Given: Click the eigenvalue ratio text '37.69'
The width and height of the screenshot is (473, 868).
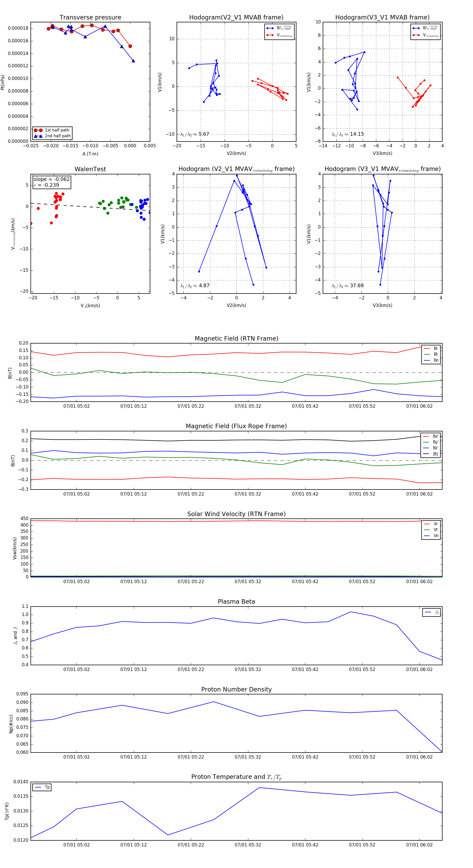Looking at the screenshot, I should [357, 286].
